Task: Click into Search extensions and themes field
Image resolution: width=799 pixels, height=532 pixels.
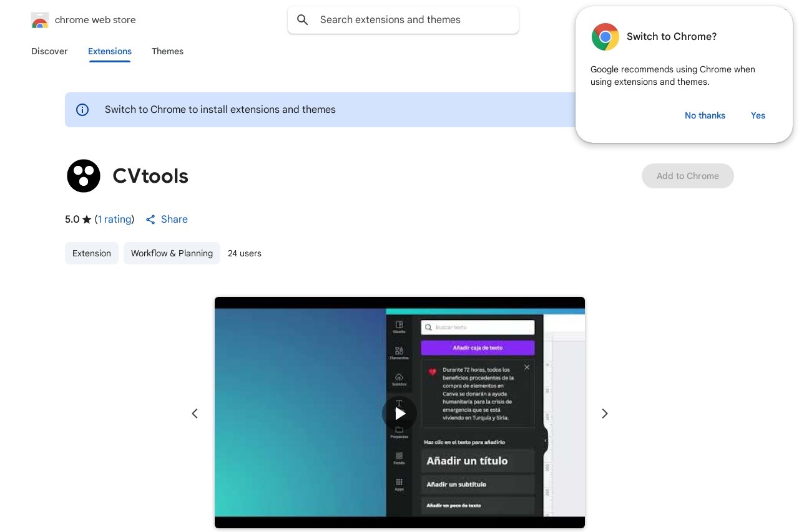Action: click(x=403, y=20)
